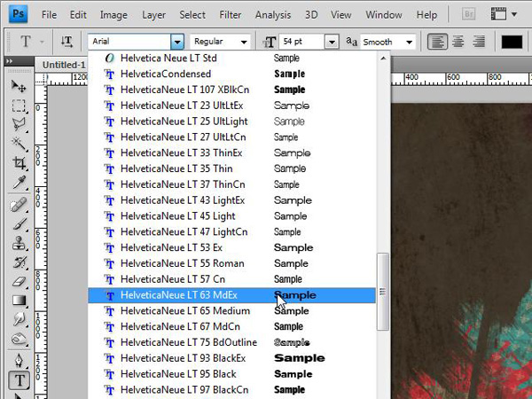The image size is (532, 399).
Task: Open the File menu
Action: click(x=49, y=15)
